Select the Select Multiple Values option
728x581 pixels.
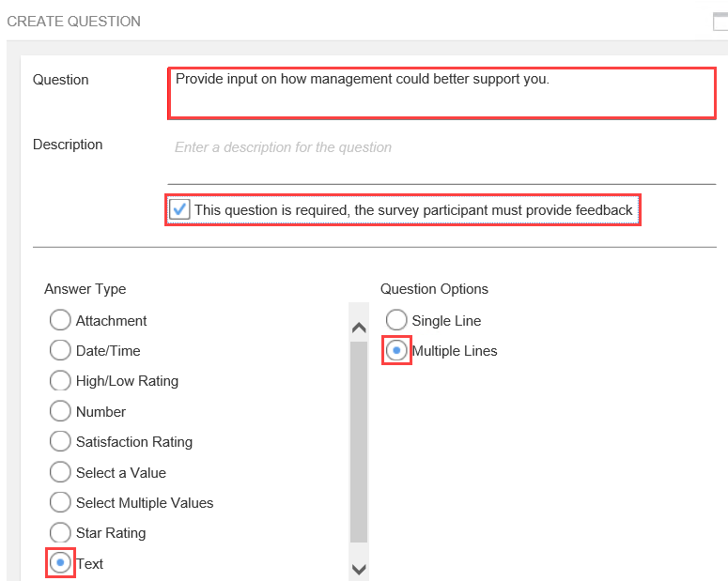60,502
